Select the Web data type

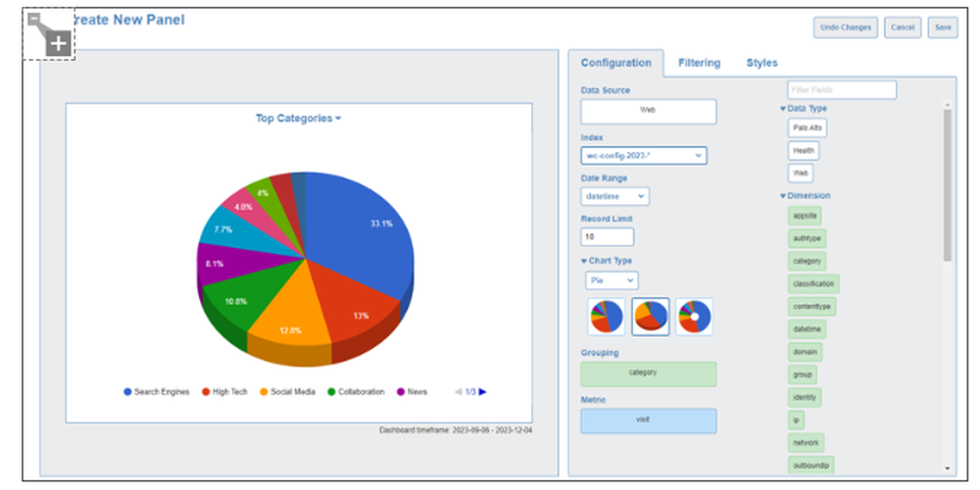point(800,173)
